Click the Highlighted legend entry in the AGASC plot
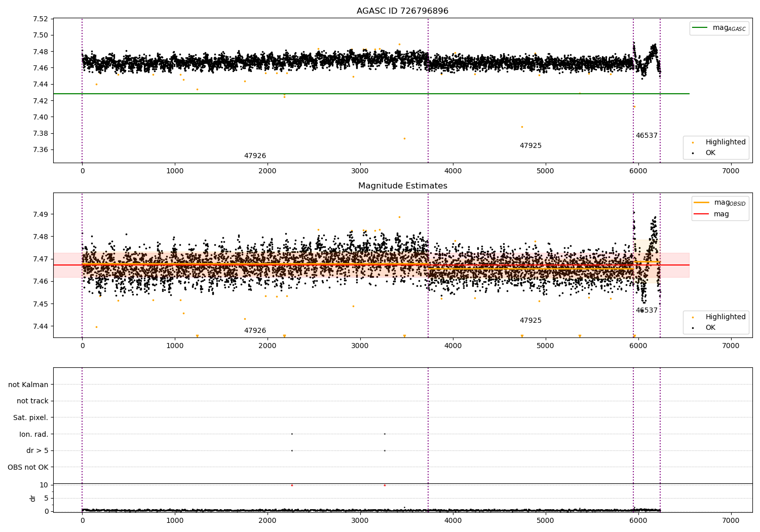This screenshot has height=532, width=760. pyautogui.click(x=726, y=142)
